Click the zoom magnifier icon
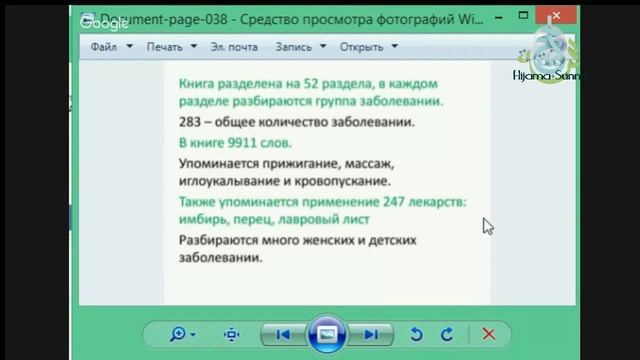Screen dimensions: 640x360 click(x=178, y=334)
